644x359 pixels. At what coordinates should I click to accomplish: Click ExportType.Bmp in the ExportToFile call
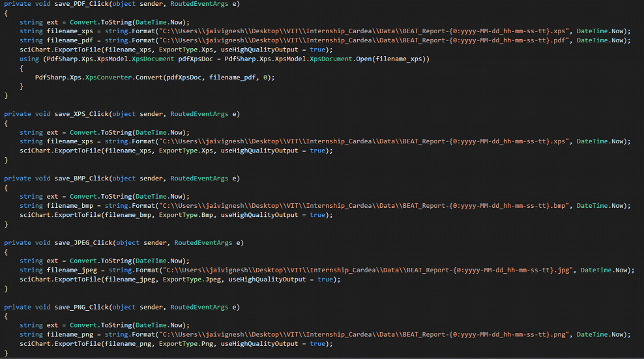186,215
